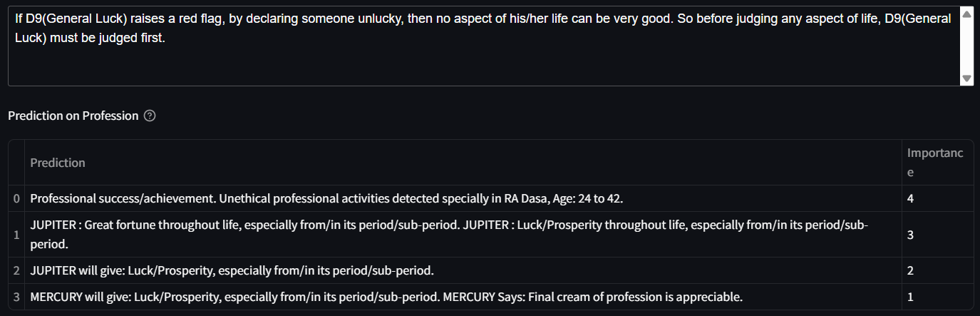Image resolution: width=980 pixels, height=316 pixels.
Task: Click the Prediction on Profession label
Action: point(73,116)
